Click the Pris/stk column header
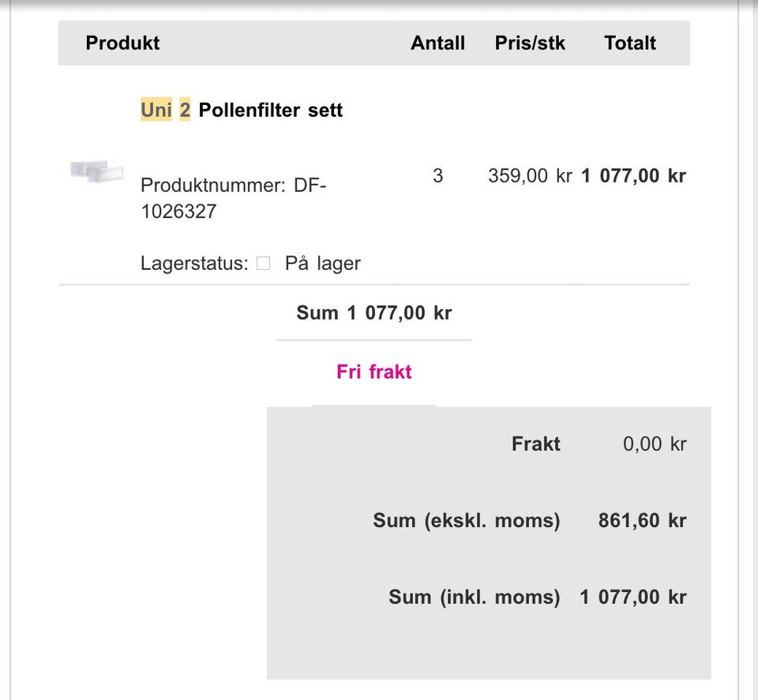The height and width of the screenshot is (700, 758). point(530,43)
